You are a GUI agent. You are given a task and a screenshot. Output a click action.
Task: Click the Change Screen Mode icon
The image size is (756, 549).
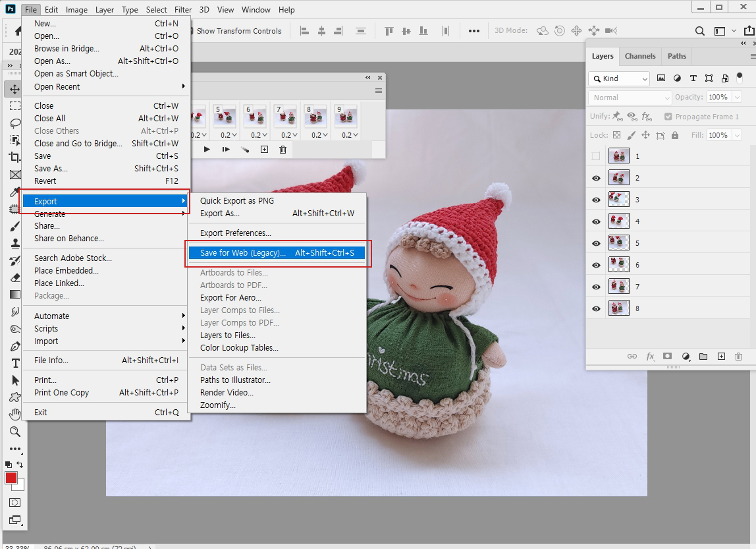click(15, 520)
